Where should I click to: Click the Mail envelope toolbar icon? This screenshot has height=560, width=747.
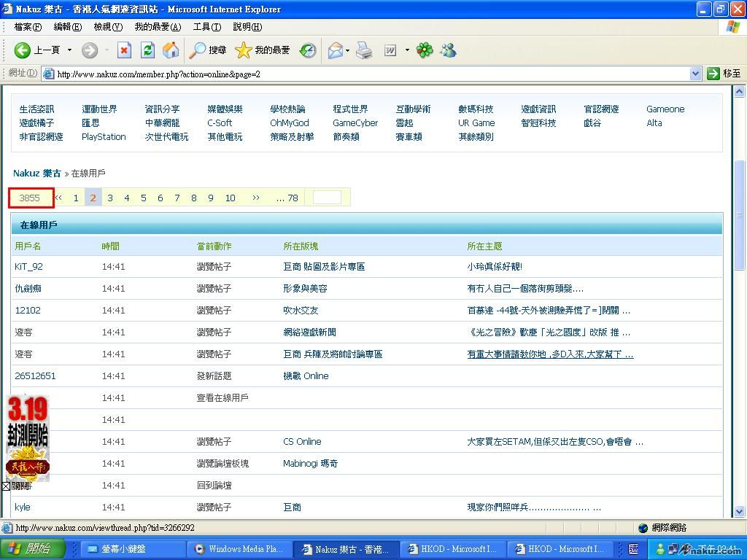pyautogui.click(x=336, y=50)
